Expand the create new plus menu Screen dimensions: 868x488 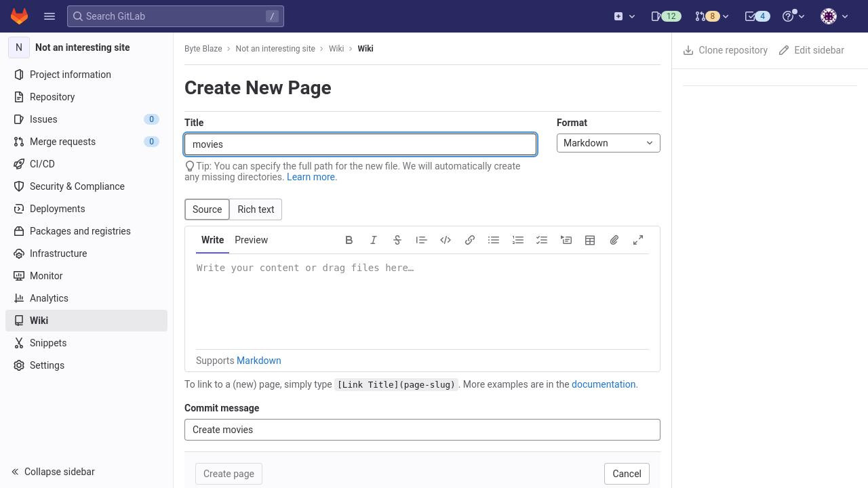625,16
